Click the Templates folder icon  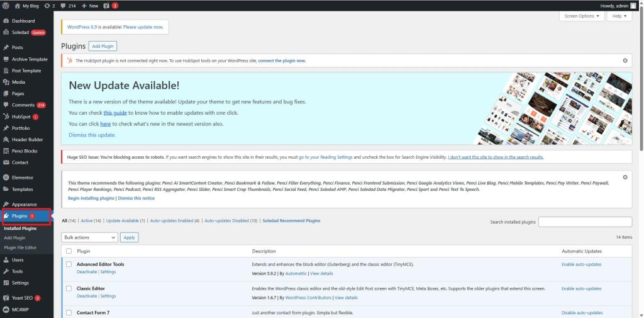click(6, 190)
